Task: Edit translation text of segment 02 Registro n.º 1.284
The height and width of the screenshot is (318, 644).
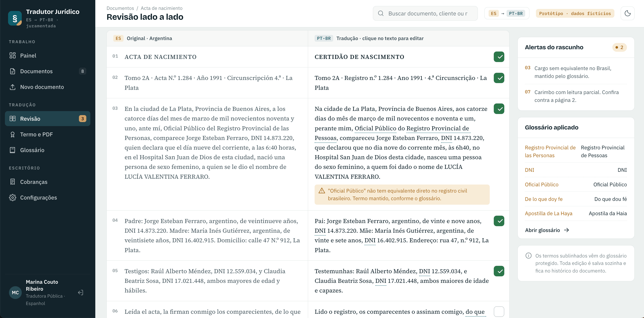Action: 401,83
